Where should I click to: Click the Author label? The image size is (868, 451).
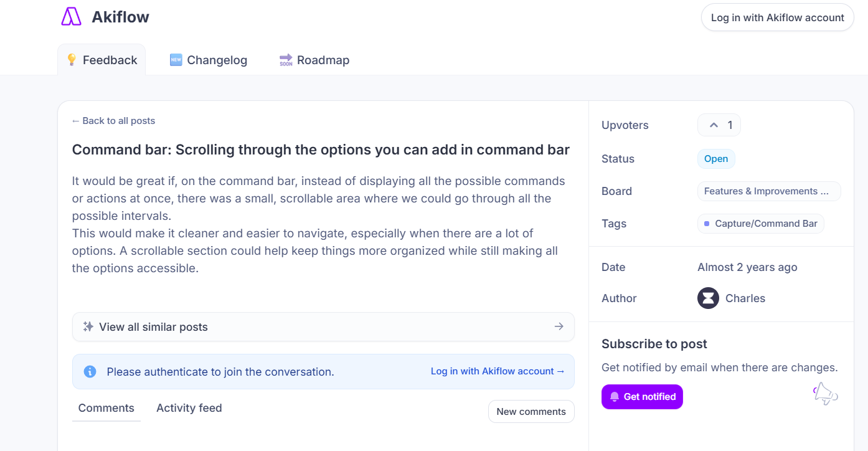[619, 298]
